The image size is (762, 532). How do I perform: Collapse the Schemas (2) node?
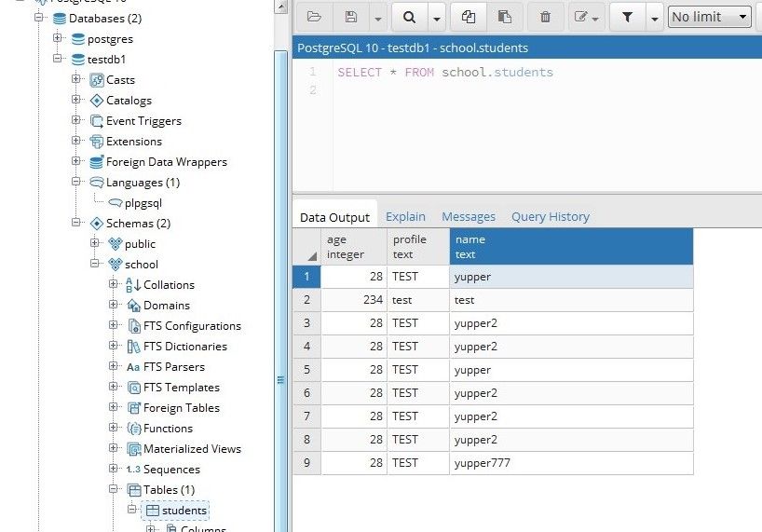pyautogui.click(x=75, y=222)
